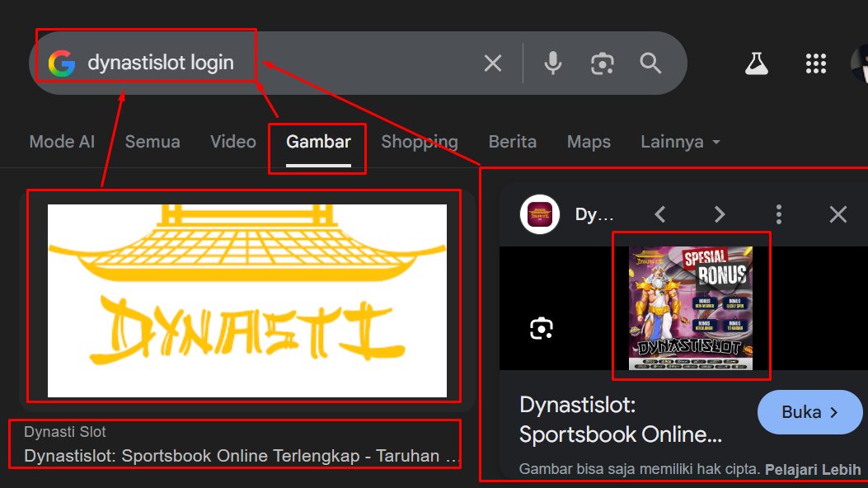Switch to Video tab

[233, 142]
